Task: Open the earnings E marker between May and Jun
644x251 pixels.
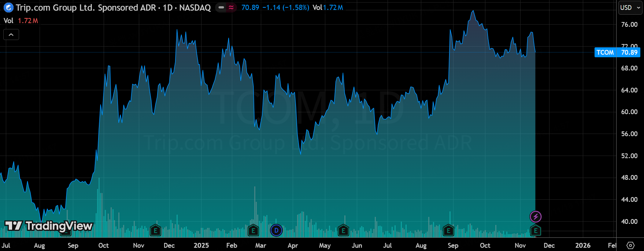Action: (343, 231)
